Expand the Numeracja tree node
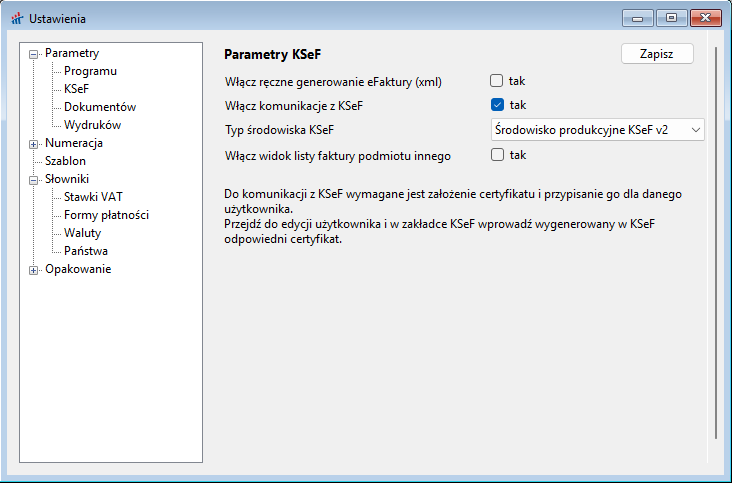Screen dimensions: 732x483 pyautogui.click(x=34, y=144)
